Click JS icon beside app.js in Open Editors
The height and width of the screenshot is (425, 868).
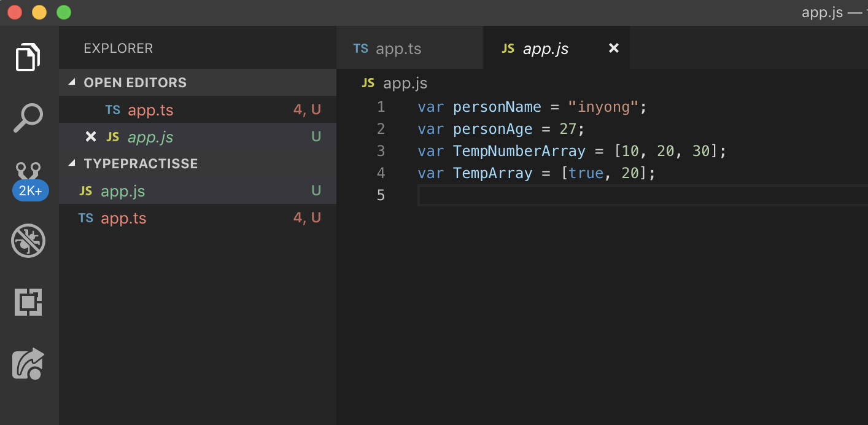pos(112,137)
